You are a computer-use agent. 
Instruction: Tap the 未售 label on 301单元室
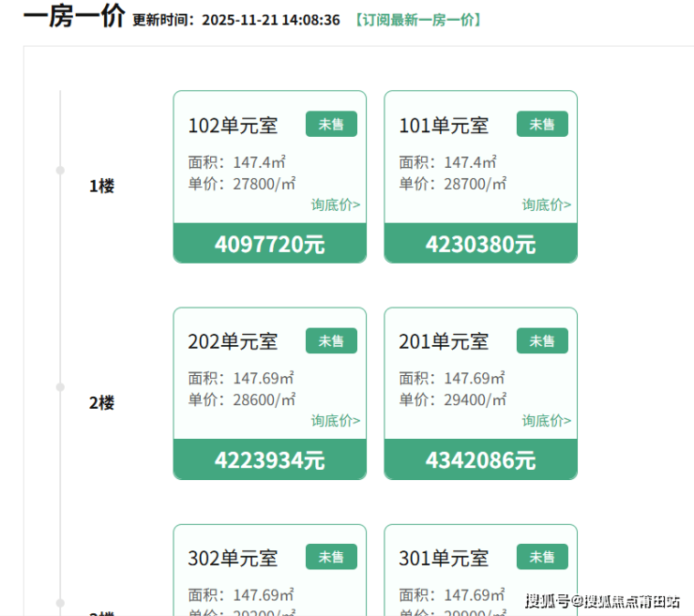point(542,557)
